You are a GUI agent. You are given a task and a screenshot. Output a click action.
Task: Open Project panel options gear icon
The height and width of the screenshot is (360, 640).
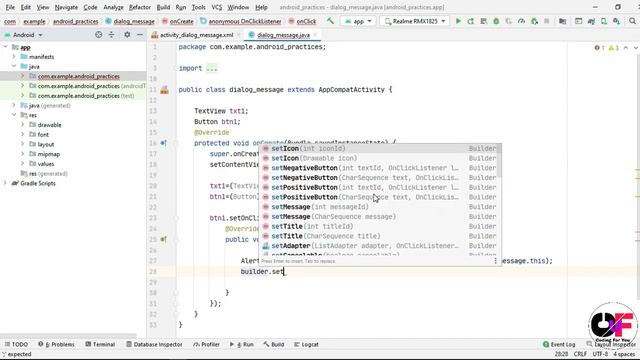click(x=127, y=35)
